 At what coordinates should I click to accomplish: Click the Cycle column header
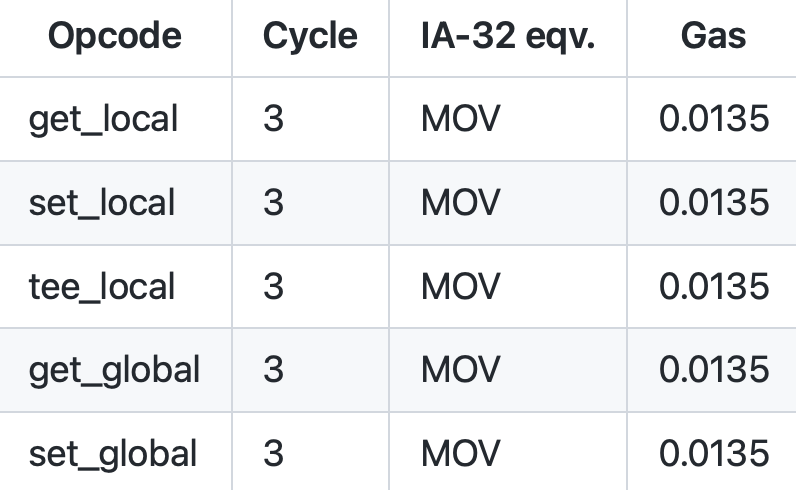tap(310, 37)
